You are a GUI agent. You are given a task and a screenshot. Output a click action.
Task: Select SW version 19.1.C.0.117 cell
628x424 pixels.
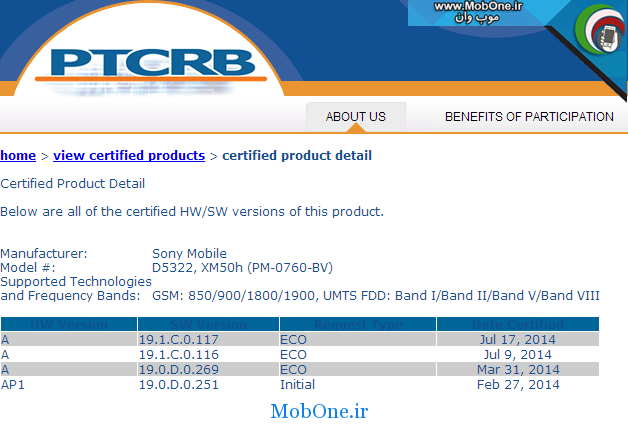point(180,340)
